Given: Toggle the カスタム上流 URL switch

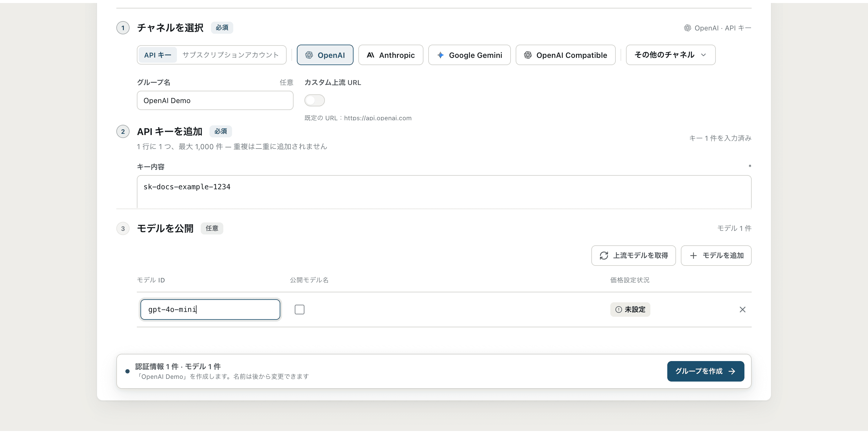Looking at the screenshot, I should 314,100.
